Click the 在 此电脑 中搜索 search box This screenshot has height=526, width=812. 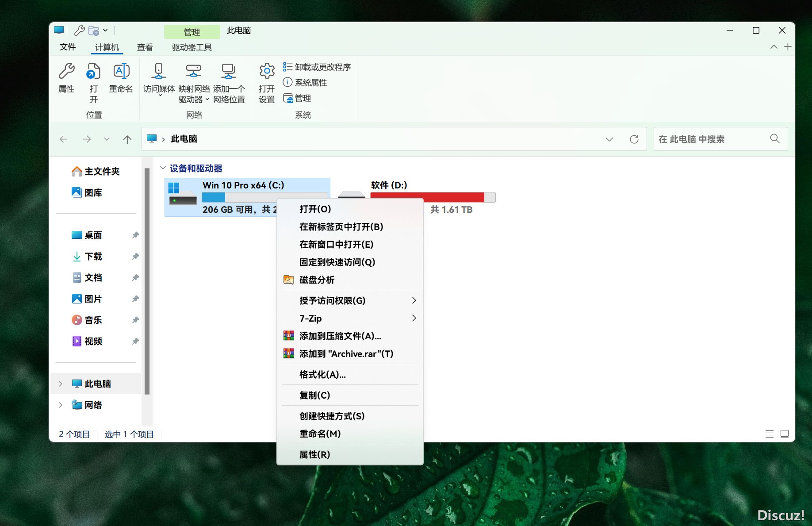pos(721,139)
